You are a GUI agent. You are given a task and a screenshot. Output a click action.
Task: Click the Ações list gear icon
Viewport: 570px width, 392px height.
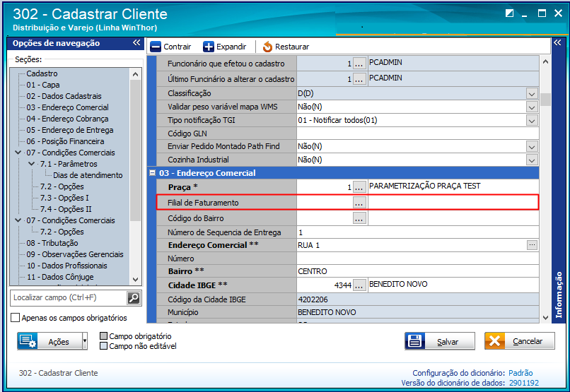pyautogui.click(x=28, y=341)
